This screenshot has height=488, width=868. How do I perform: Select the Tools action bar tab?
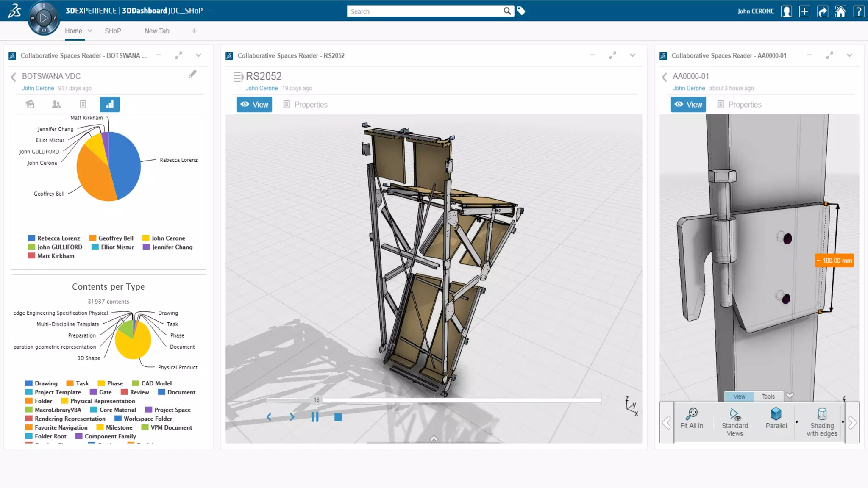768,396
